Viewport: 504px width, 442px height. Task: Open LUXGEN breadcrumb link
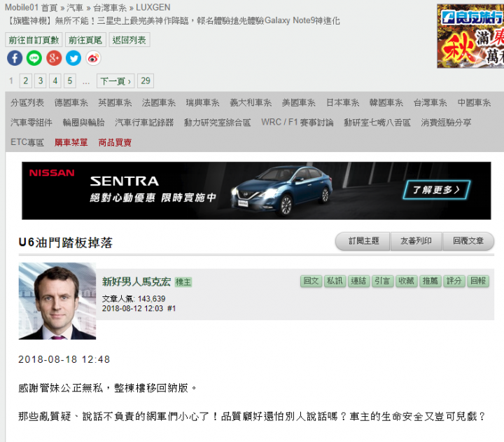click(x=153, y=8)
